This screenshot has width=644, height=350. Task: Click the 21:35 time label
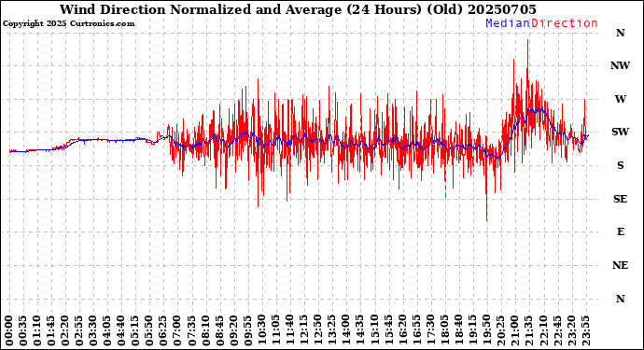(529, 330)
